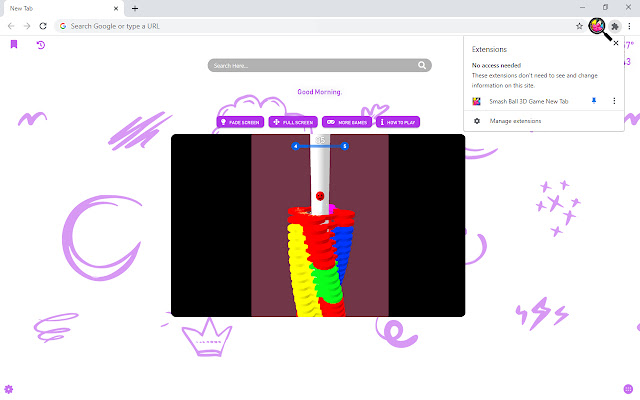Click the level progress bar in game

tap(320, 146)
